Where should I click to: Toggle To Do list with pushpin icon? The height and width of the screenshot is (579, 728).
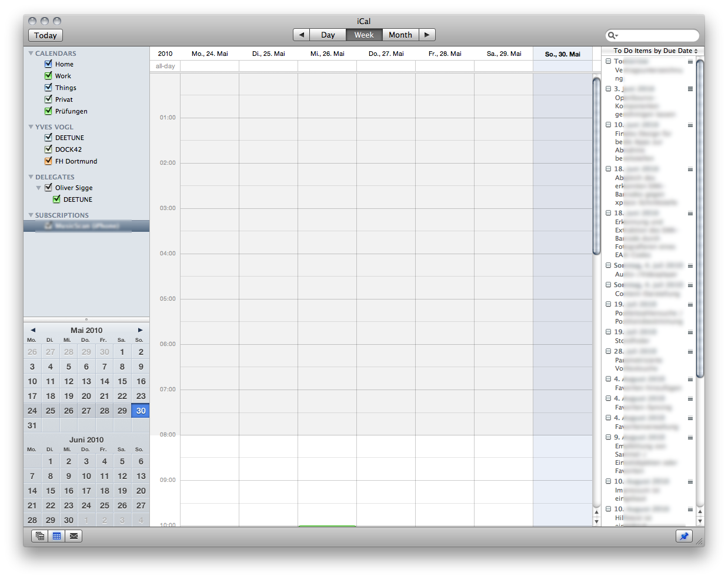point(684,536)
